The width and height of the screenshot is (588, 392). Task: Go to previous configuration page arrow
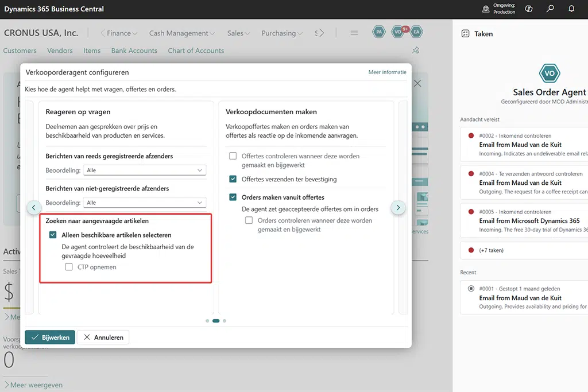coord(34,207)
